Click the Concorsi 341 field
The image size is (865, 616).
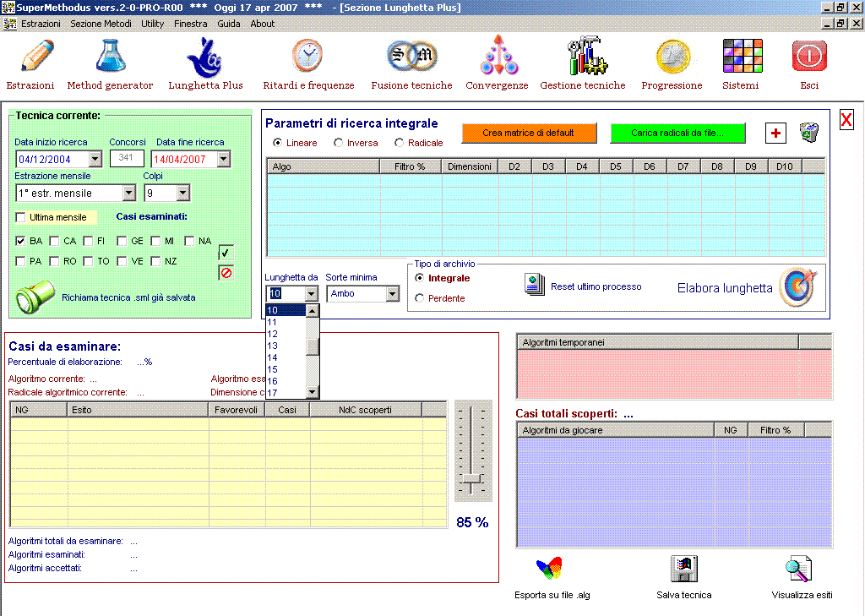coord(127,158)
